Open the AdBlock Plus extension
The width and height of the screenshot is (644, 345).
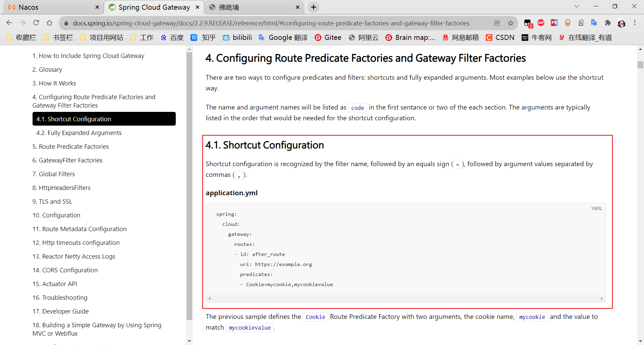[x=541, y=23]
